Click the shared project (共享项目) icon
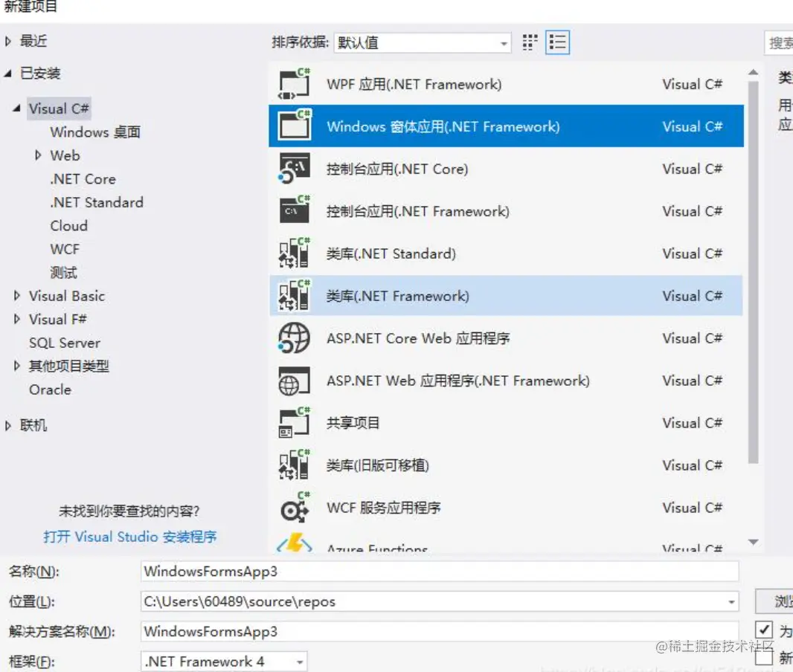This screenshot has width=793, height=672. pos(295,423)
